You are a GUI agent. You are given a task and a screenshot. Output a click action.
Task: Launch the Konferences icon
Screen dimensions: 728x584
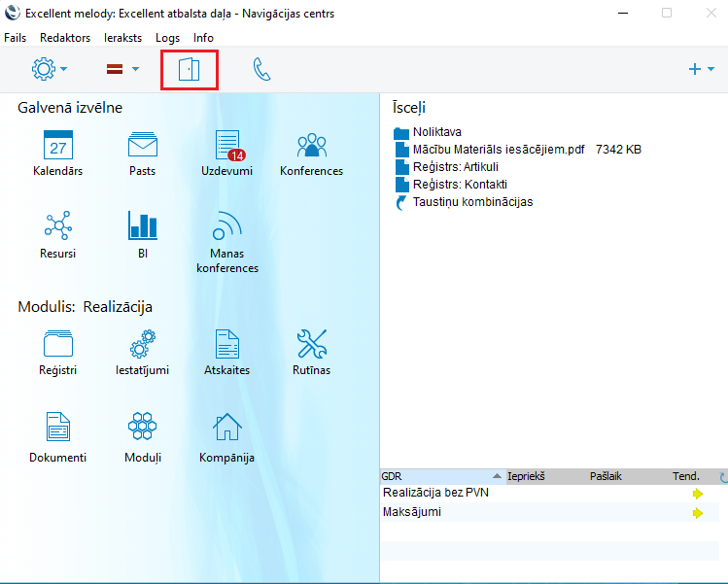pos(311,147)
